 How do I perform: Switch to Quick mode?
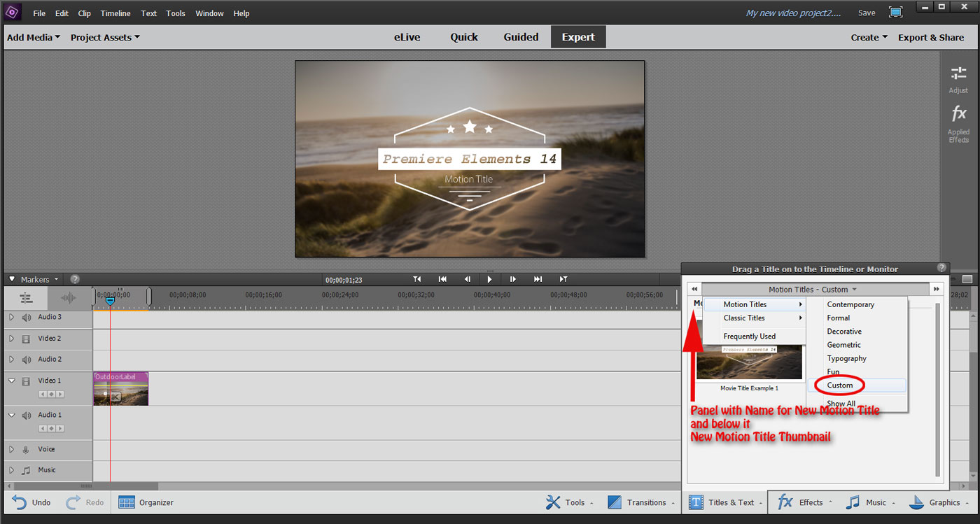[x=464, y=37]
